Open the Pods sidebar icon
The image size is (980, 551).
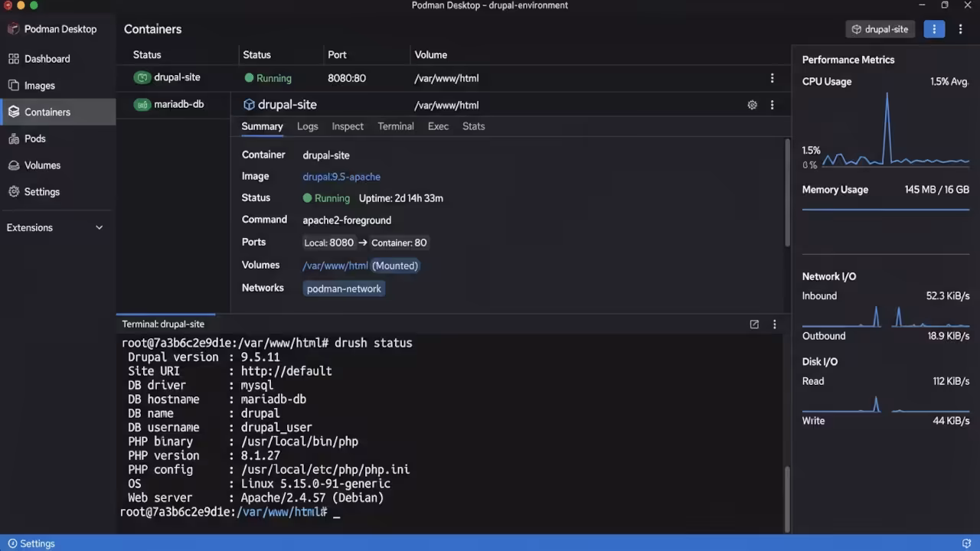pyautogui.click(x=14, y=139)
